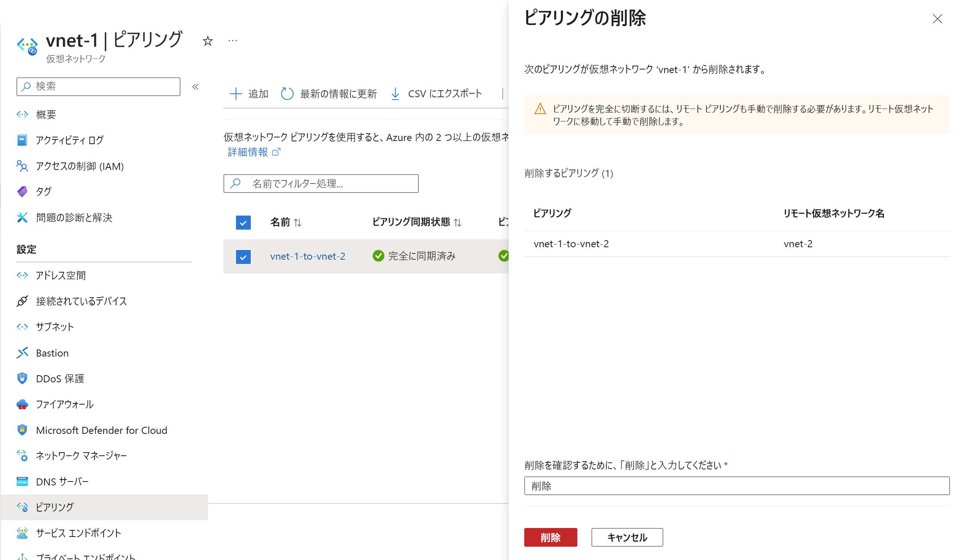
Task: Click the CSV export download icon
Action: click(395, 94)
